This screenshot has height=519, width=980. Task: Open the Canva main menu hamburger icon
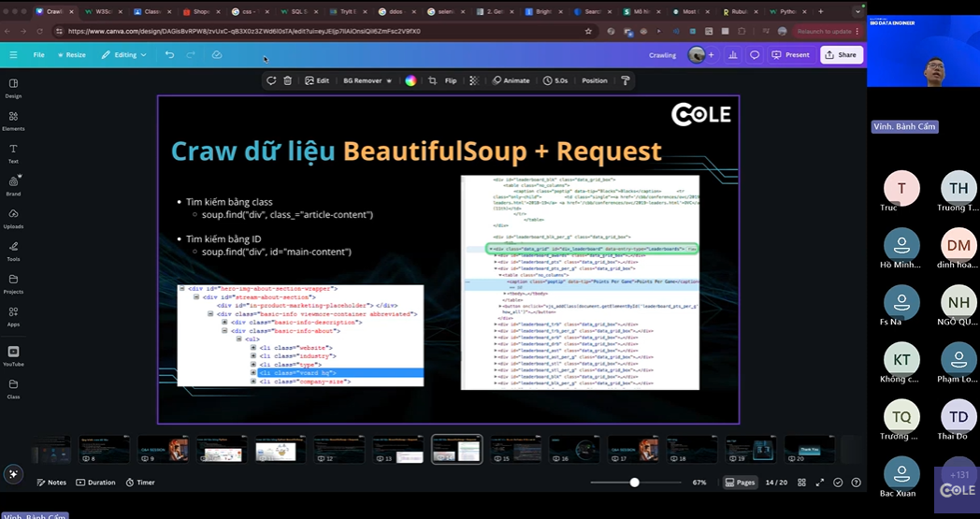tap(13, 55)
